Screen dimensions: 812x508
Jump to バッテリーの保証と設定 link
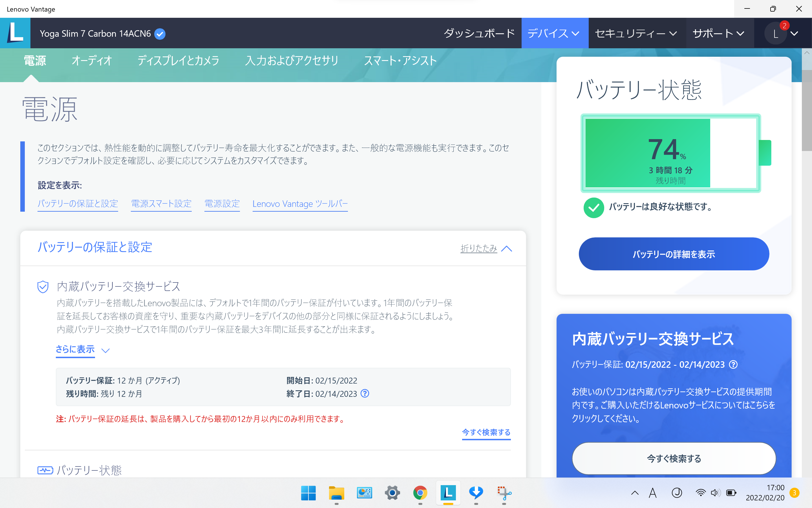tap(78, 204)
